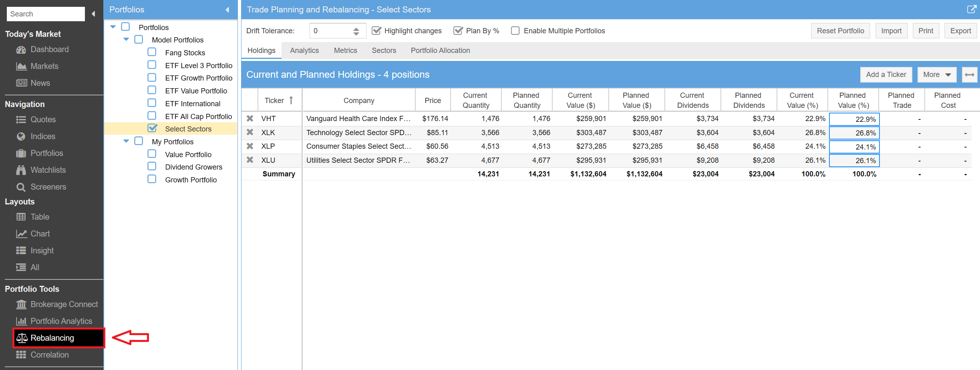Screen dimensions: 980x370
Task: Collapse the My Portfolios tree node
Action: click(126, 142)
